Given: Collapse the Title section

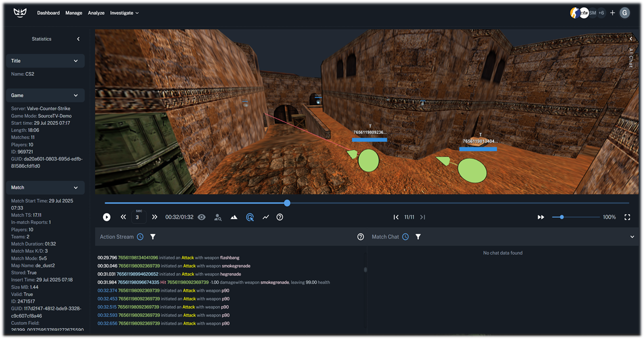Looking at the screenshot, I should [x=45, y=61].
